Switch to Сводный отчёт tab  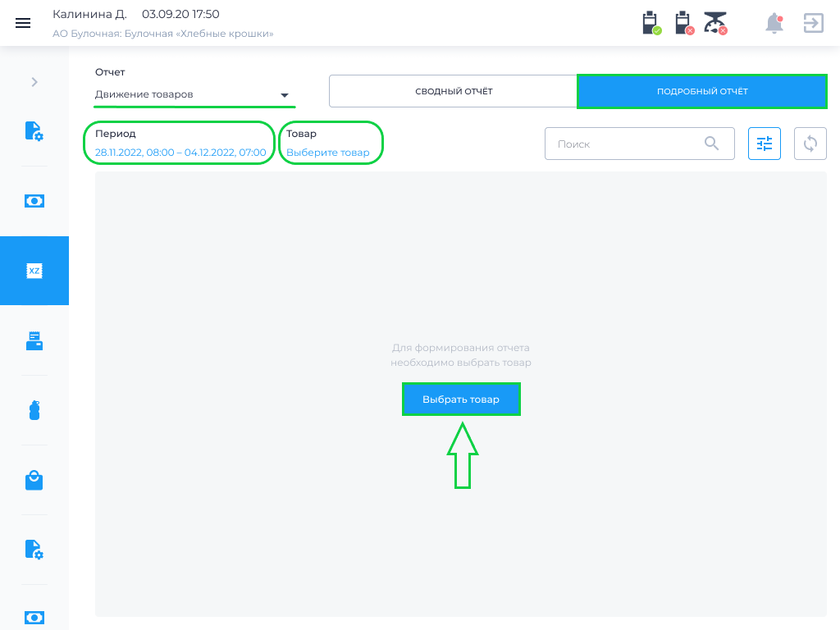coord(453,91)
